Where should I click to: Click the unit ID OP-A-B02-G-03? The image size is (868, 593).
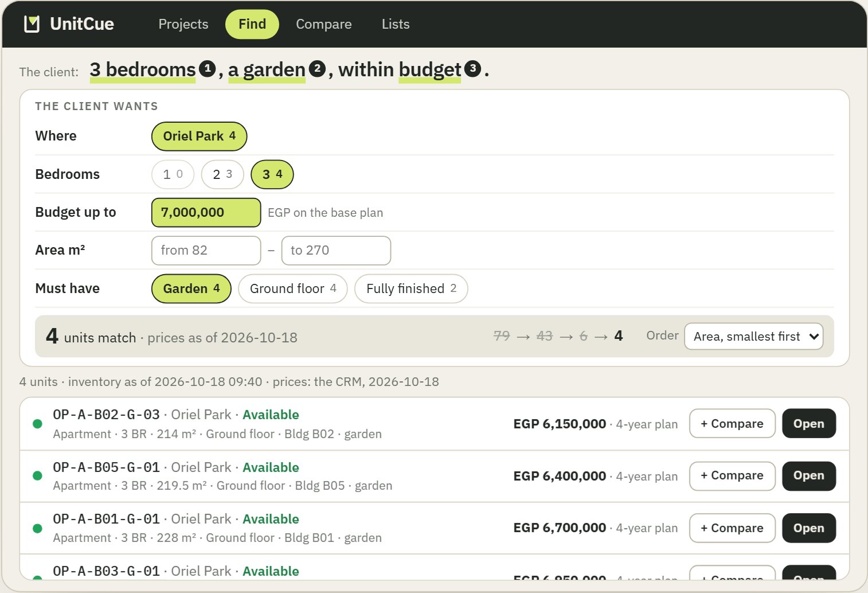[x=106, y=415]
